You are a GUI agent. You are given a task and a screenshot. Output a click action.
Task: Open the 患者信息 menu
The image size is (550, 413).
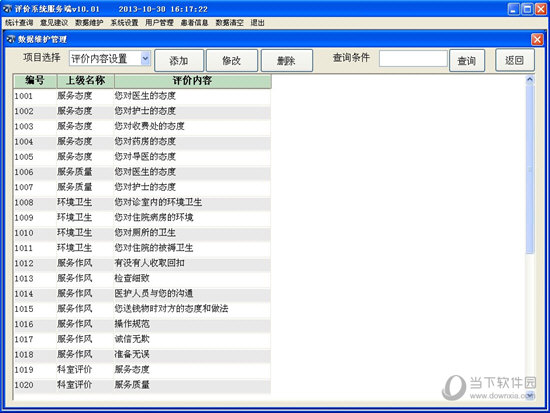pos(194,23)
